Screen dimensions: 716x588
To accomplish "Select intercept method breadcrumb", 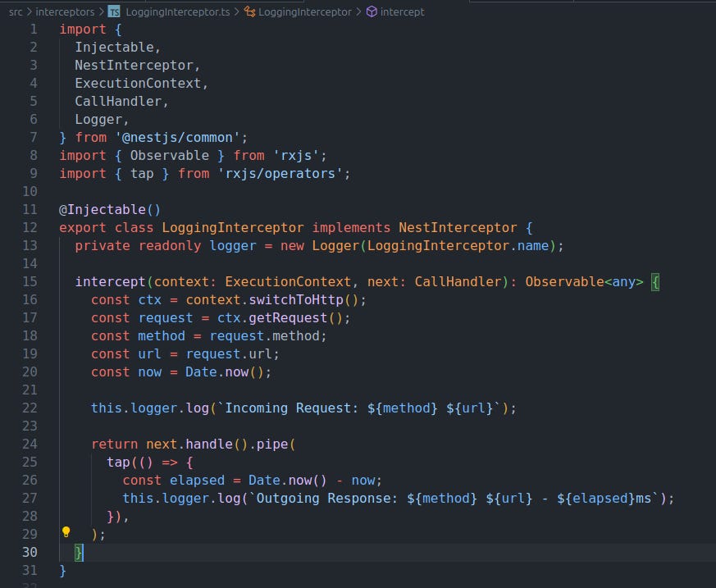I will 403,11.
